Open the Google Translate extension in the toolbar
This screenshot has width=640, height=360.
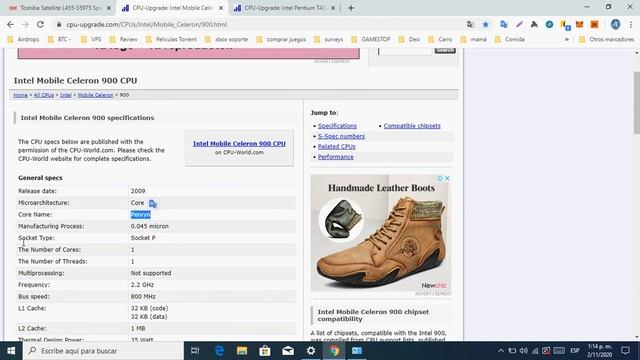click(504, 24)
